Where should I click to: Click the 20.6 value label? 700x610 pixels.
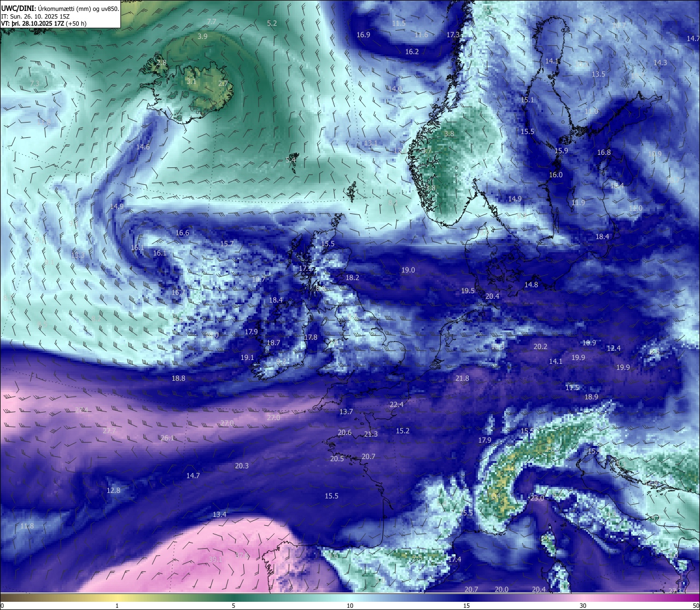point(345,432)
